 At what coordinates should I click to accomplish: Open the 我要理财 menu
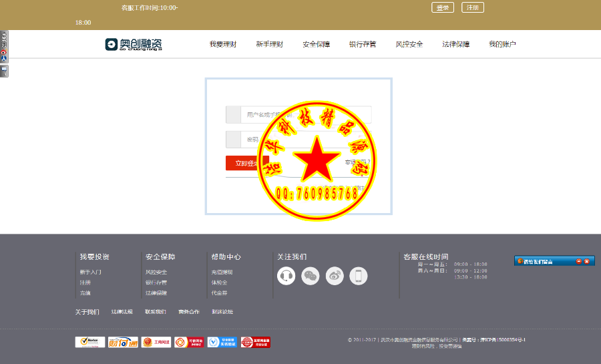point(223,45)
